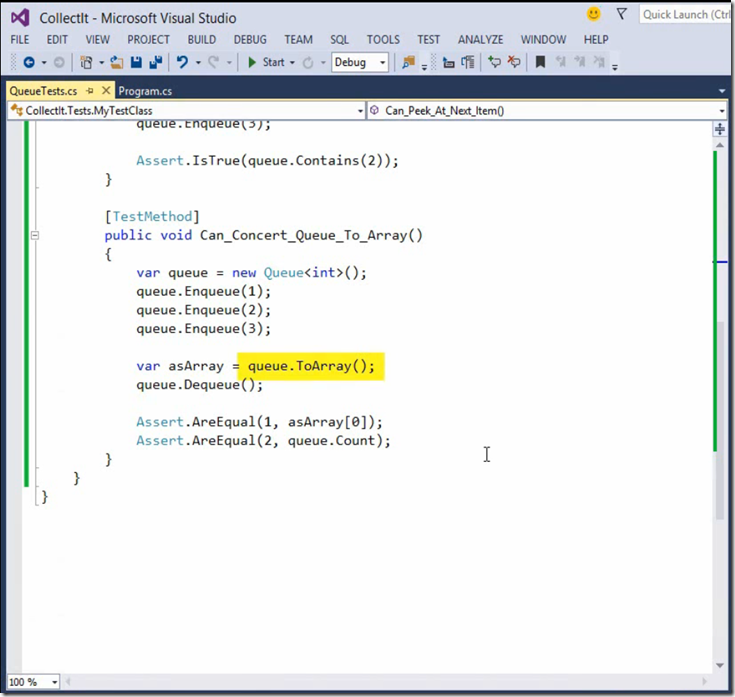Click the decrease indent toolbar icon
The image size is (735, 697).
[x=449, y=62]
